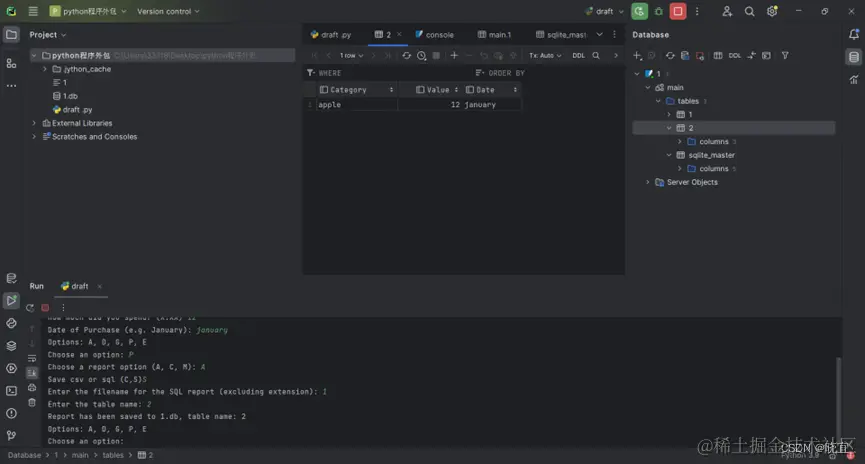Expand Scratches and Consoles node
The height and width of the screenshot is (464, 865).
(x=34, y=136)
